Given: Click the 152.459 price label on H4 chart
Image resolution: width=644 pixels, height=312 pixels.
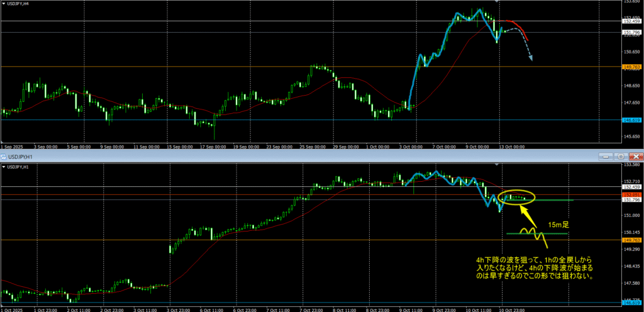Looking at the screenshot, I should tap(631, 21).
